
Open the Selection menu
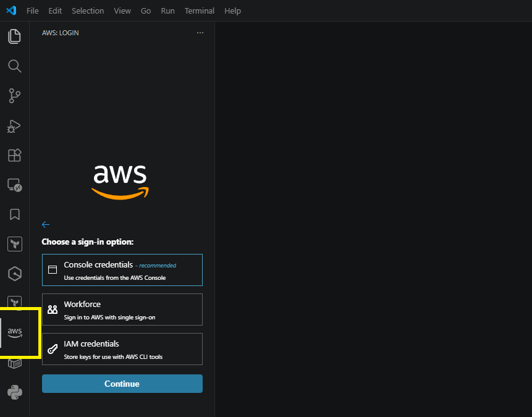point(88,11)
